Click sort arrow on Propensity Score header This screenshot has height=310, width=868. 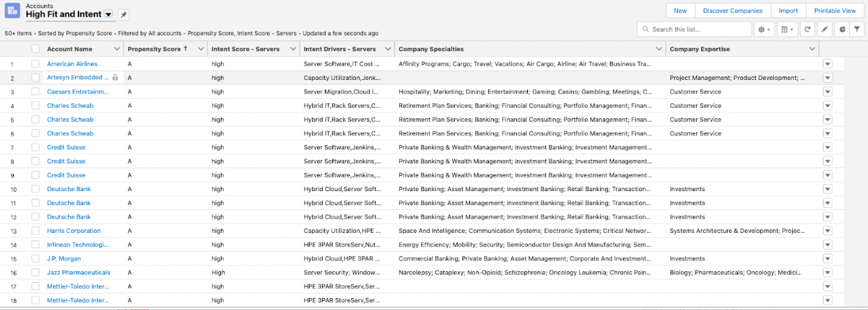point(186,49)
